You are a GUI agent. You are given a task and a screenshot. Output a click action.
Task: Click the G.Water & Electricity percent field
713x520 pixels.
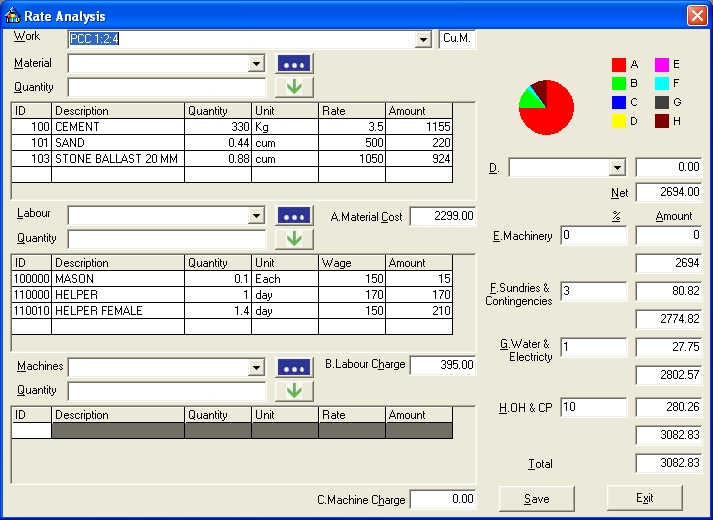[593, 347]
